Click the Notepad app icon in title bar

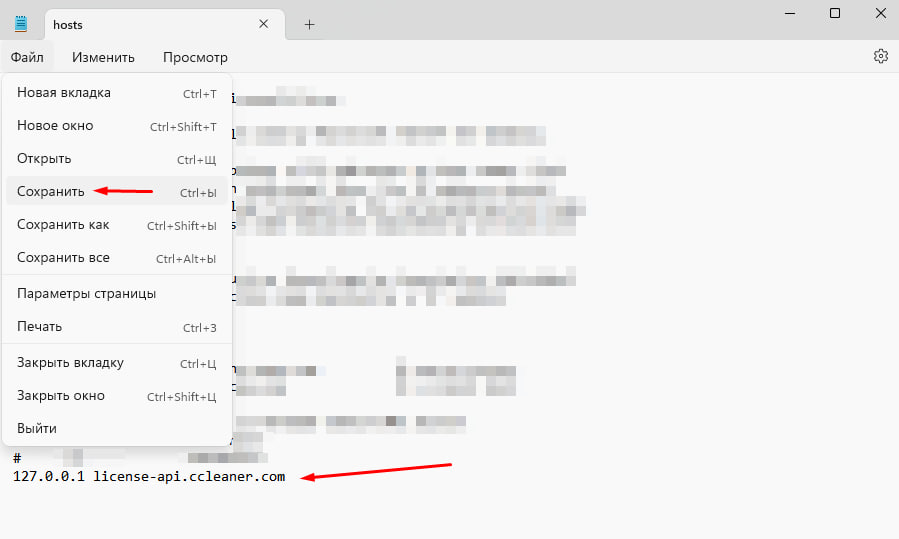click(21, 24)
